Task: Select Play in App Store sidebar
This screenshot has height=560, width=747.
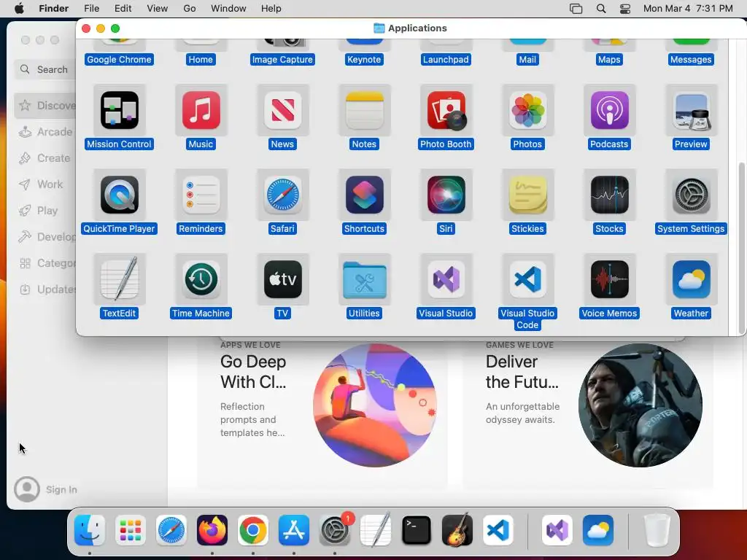Action: pyautogui.click(x=45, y=211)
